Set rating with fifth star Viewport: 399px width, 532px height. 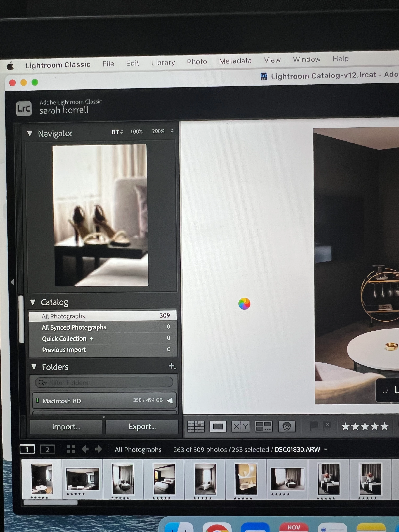click(384, 426)
